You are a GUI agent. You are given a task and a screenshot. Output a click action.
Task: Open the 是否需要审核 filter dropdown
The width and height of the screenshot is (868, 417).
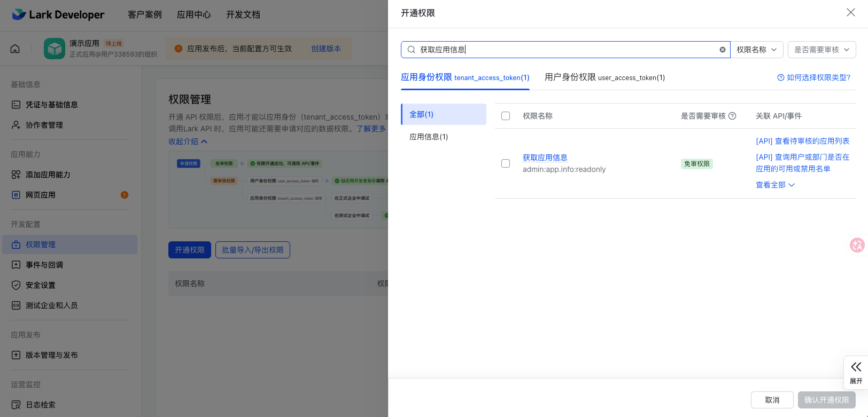[x=821, y=50]
